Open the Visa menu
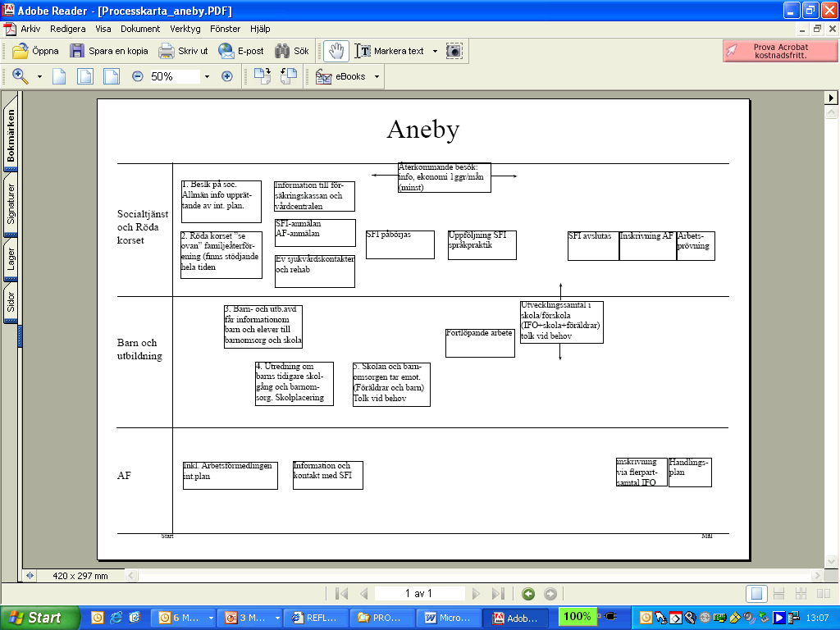 click(x=103, y=29)
